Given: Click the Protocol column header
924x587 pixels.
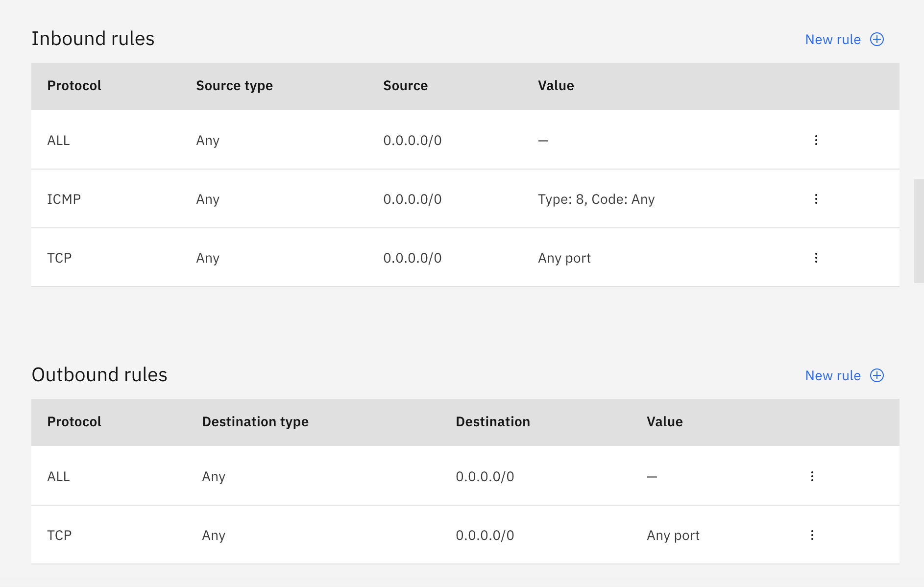Looking at the screenshot, I should point(74,85).
